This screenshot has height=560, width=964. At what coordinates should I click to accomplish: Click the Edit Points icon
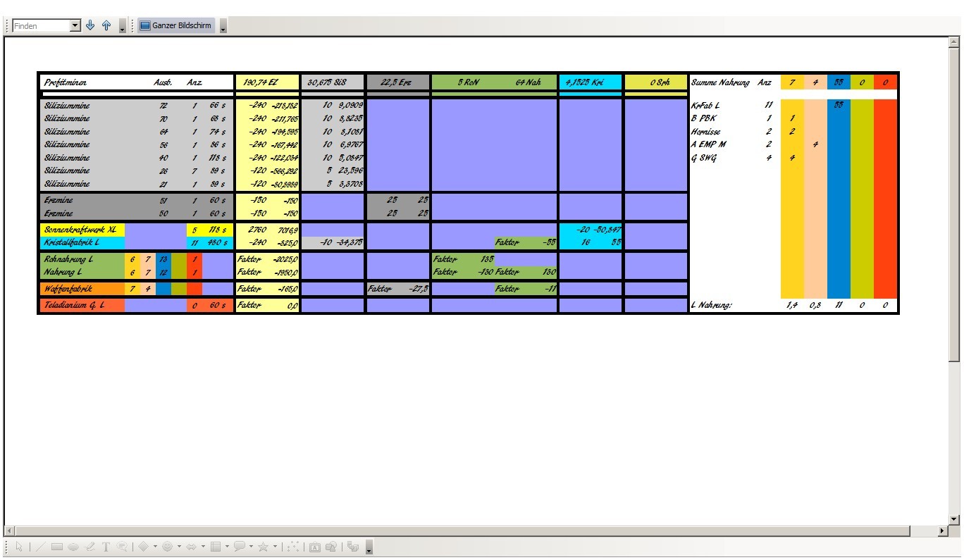pyautogui.click(x=295, y=547)
